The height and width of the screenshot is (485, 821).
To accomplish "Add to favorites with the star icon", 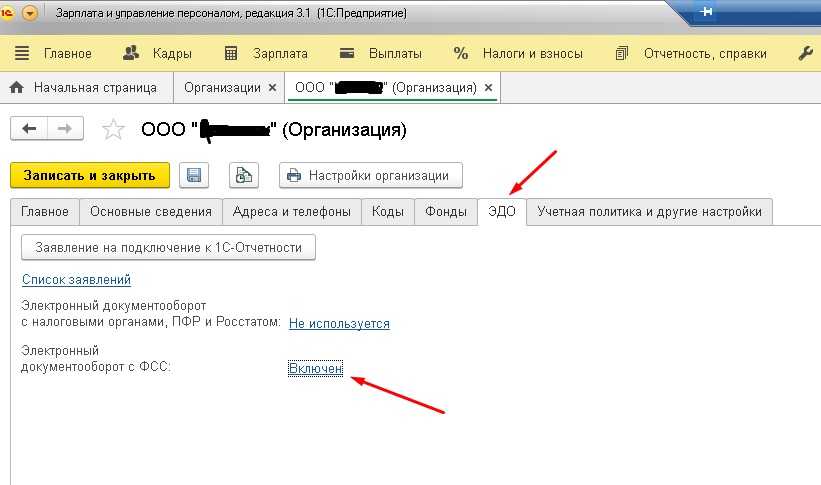I will coord(113,129).
